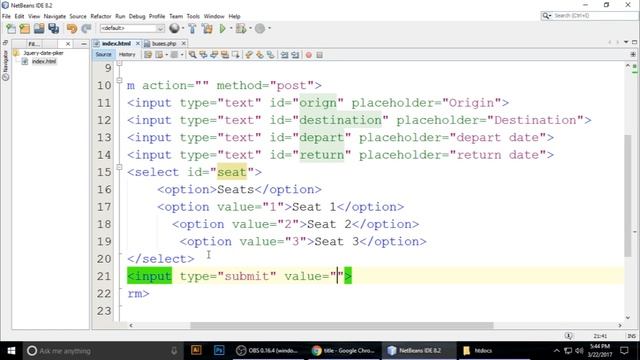640x360 pixels.
Task: Open the dropdown arrow beside the globe icon
Action: coord(182,28)
